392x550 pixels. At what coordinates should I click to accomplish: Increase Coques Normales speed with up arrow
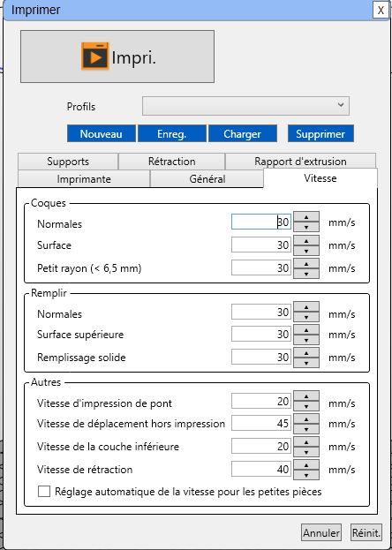[x=306, y=216]
